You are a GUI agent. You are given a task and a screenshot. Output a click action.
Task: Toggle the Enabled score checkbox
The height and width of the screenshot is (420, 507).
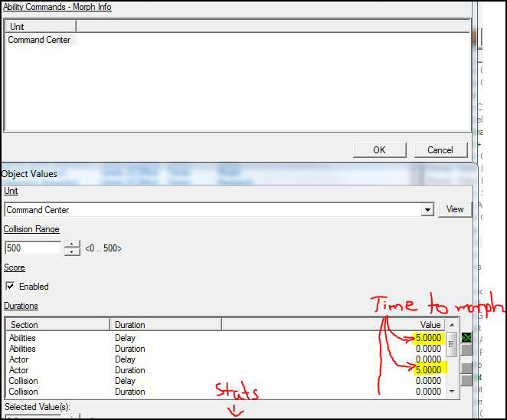pos(11,287)
